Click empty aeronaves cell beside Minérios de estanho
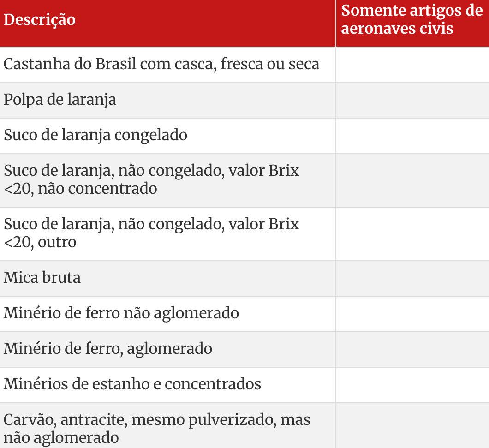The height and width of the screenshot is (448, 489). click(x=412, y=384)
